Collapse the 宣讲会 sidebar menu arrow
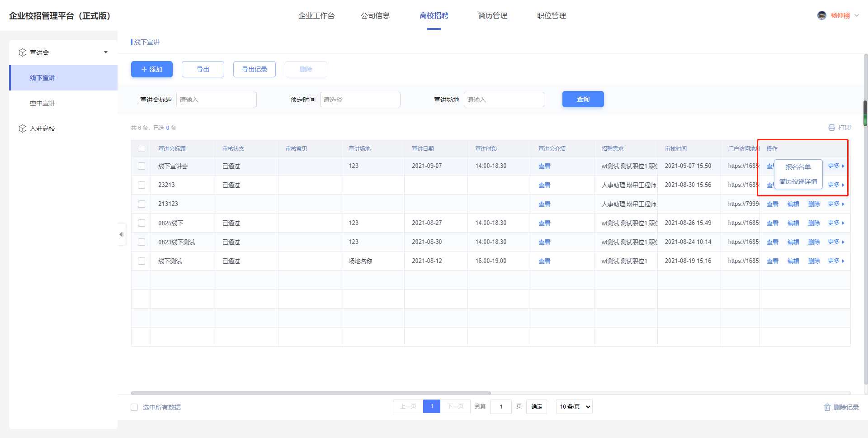Image resolution: width=868 pixels, height=438 pixels. pyautogui.click(x=106, y=52)
